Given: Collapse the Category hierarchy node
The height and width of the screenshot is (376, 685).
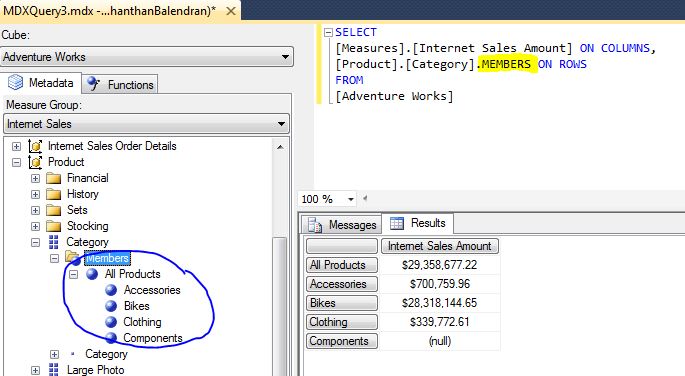Looking at the screenshot, I should [x=35, y=242].
